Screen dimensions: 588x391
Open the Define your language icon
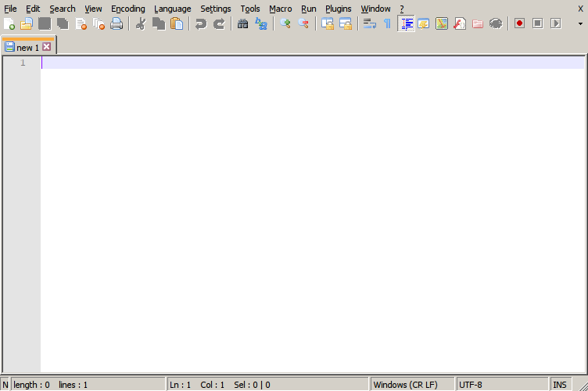424,24
